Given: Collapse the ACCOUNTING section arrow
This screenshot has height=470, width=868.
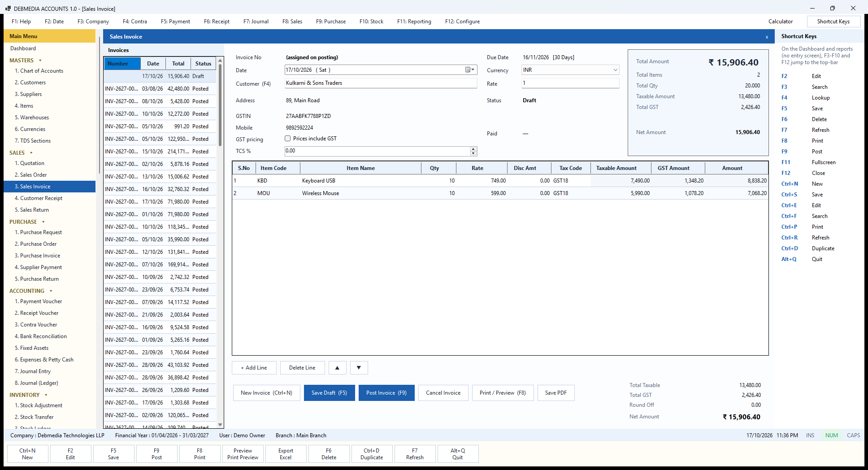Looking at the screenshot, I should (x=51, y=291).
